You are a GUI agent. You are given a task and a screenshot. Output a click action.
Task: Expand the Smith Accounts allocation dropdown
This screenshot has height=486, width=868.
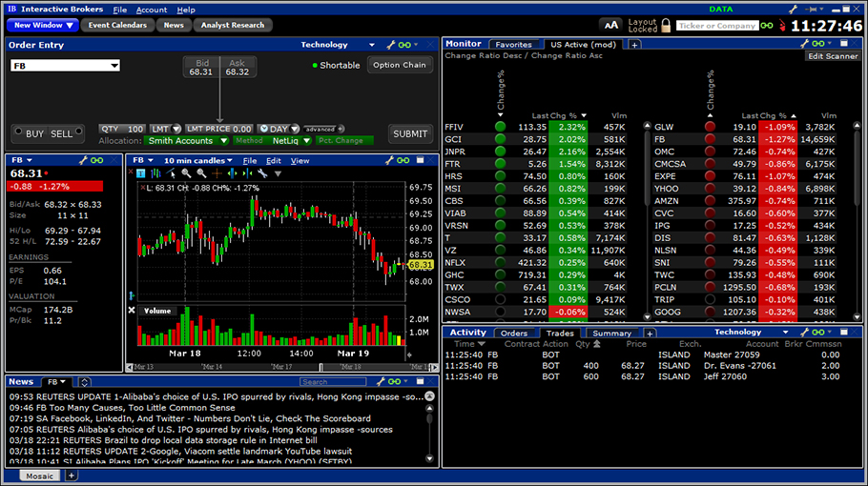tap(221, 140)
